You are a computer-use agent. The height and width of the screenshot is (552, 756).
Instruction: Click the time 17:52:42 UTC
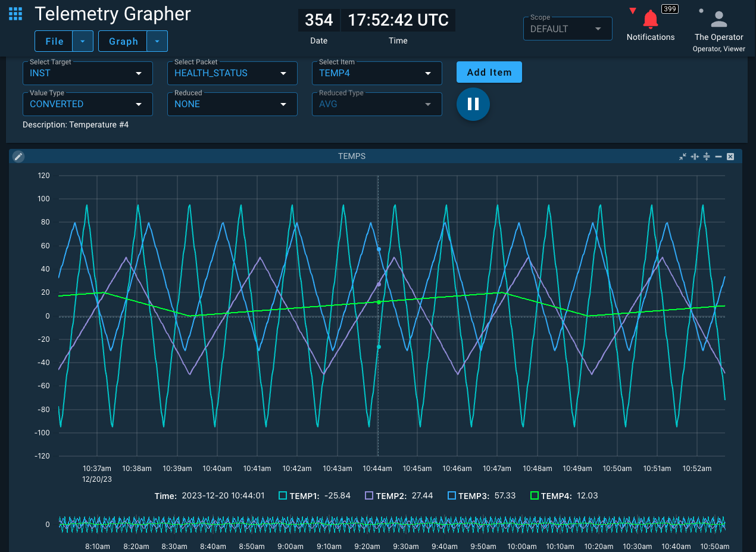398,20
